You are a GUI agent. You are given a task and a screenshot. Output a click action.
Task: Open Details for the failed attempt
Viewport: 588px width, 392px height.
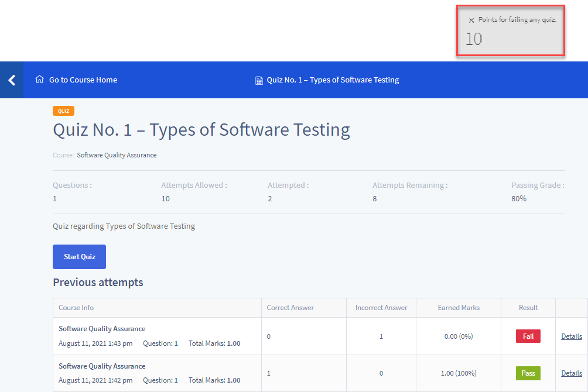[571, 336]
